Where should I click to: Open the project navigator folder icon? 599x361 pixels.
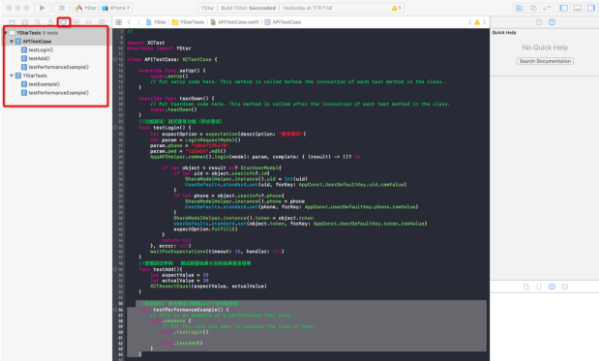pyautogui.click(x=12, y=22)
